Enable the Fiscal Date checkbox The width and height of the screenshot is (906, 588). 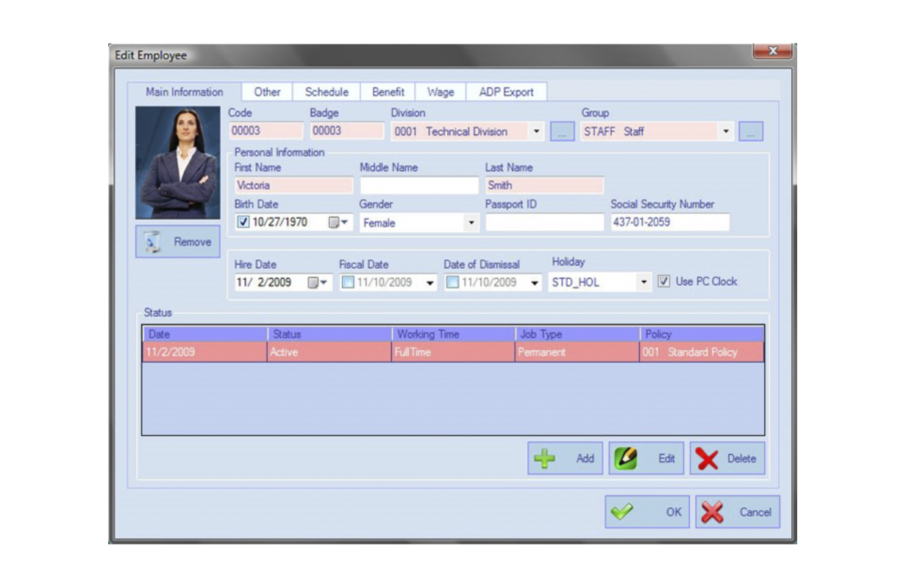click(x=349, y=282)
